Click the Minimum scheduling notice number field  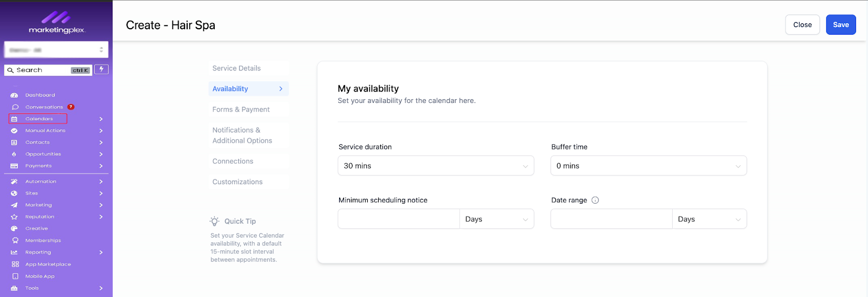[x=399, y=219]
